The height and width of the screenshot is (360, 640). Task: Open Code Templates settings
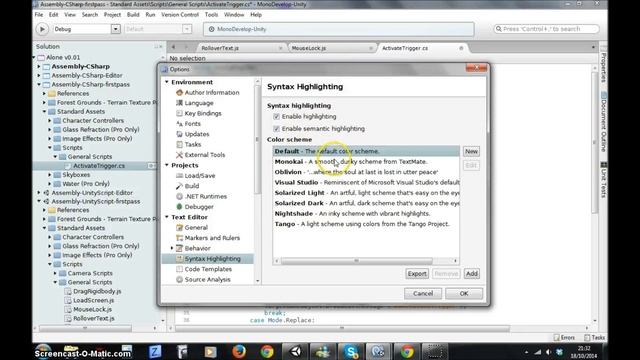(208, 269)
